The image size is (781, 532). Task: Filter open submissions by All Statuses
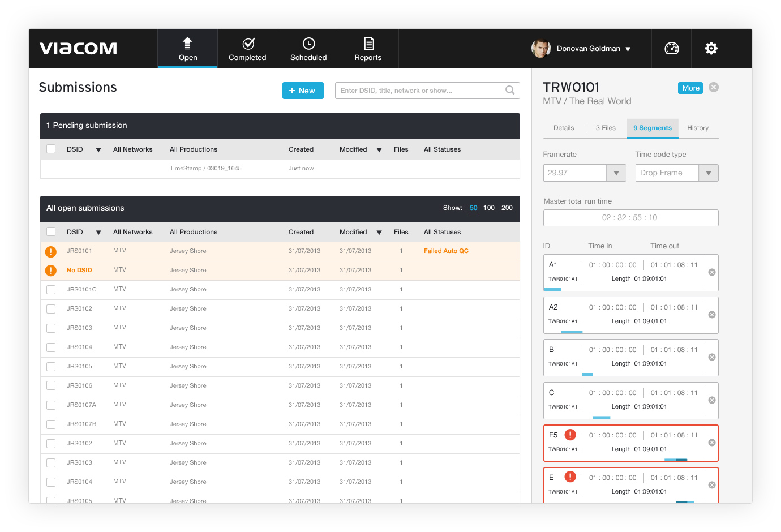coord(442,232)
